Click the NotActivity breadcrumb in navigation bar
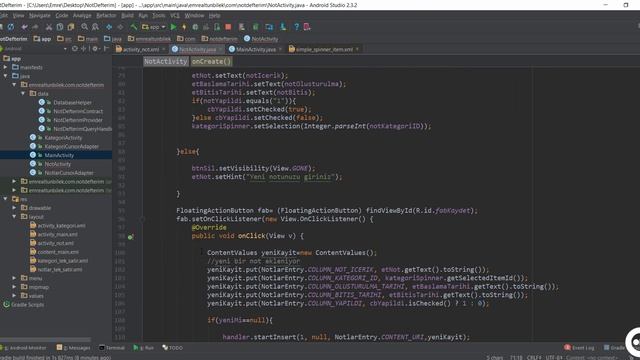Viewport: 640px width, 360px height. [261, 39]
